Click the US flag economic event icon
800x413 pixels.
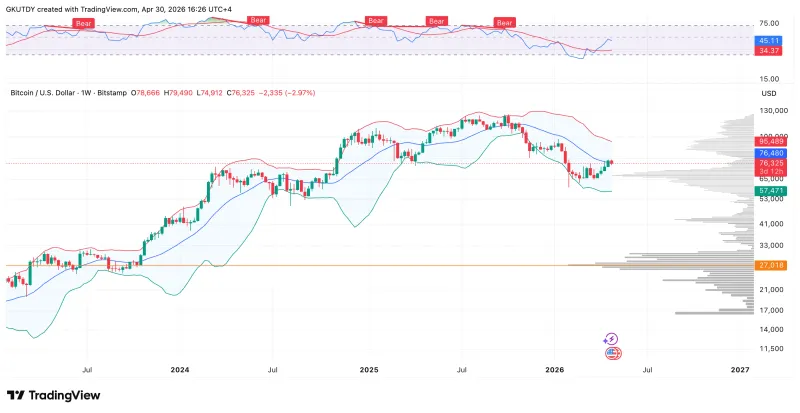(x=613, y=353)
